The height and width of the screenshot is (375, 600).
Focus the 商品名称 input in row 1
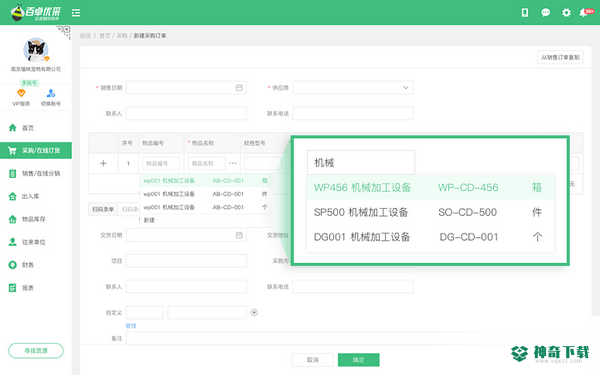tap(206, 163)
